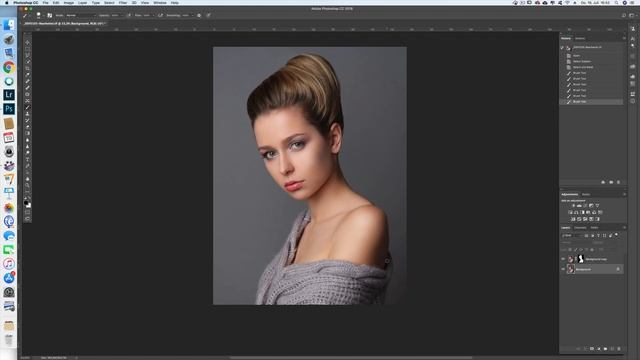Toggle pressure for opacity
640x360 pixels.
tap(129, 16)
